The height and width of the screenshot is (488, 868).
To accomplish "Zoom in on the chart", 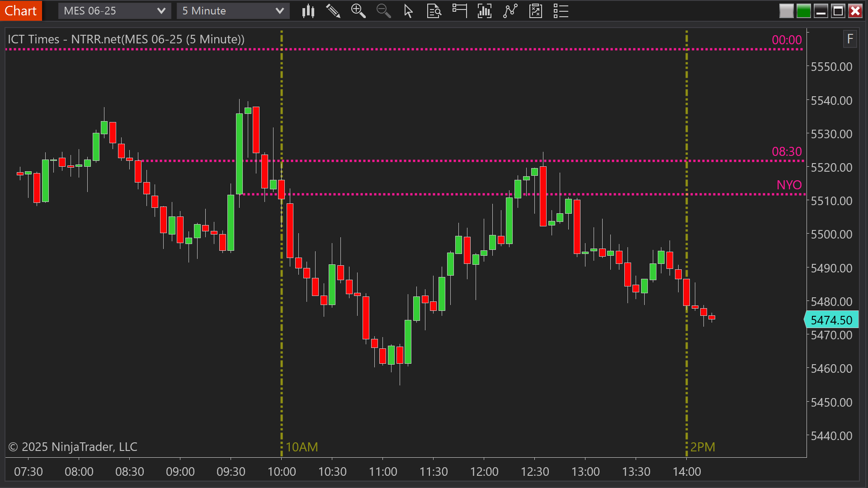I will 359,11.
